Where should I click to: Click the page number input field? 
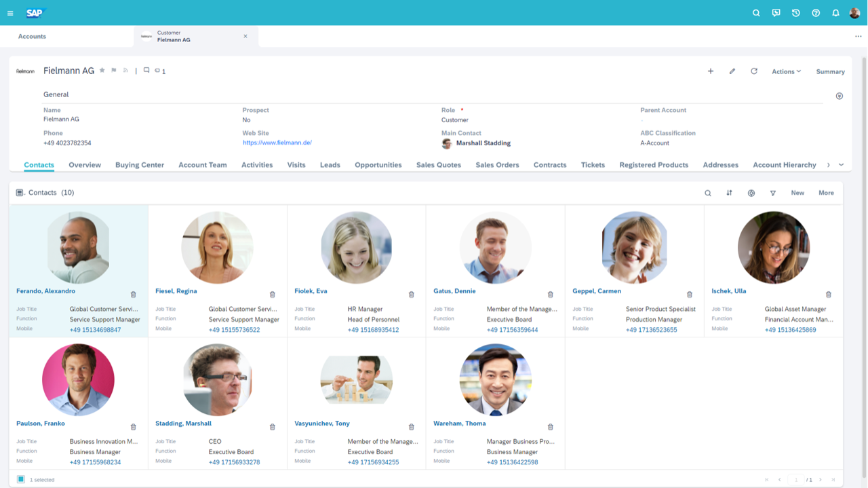click(x=797, y=480)
